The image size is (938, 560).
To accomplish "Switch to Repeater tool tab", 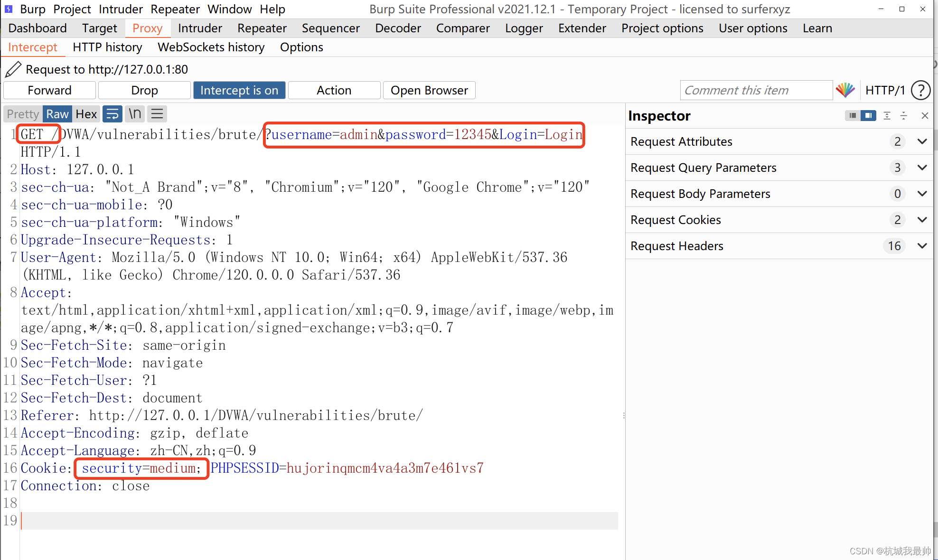I will pos(262,28).
